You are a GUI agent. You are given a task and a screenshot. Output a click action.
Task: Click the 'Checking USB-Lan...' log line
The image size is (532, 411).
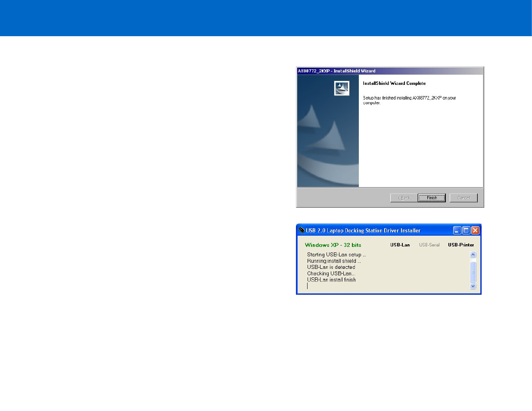[331, 274]
